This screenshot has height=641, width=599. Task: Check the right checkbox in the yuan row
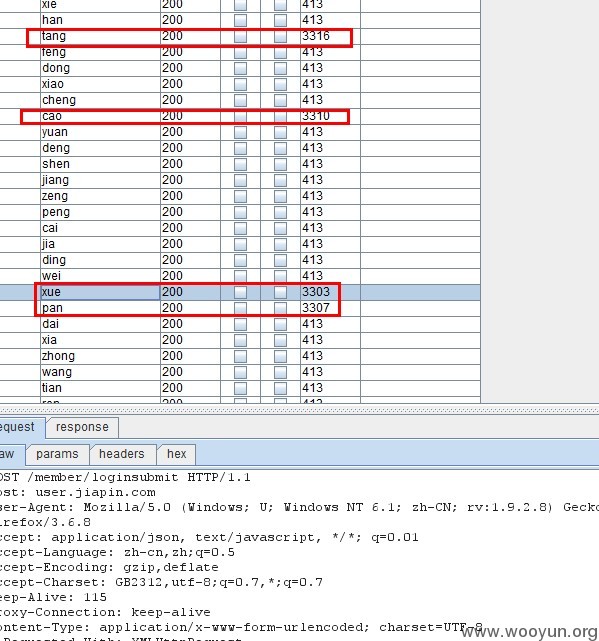tap(280, 132)
